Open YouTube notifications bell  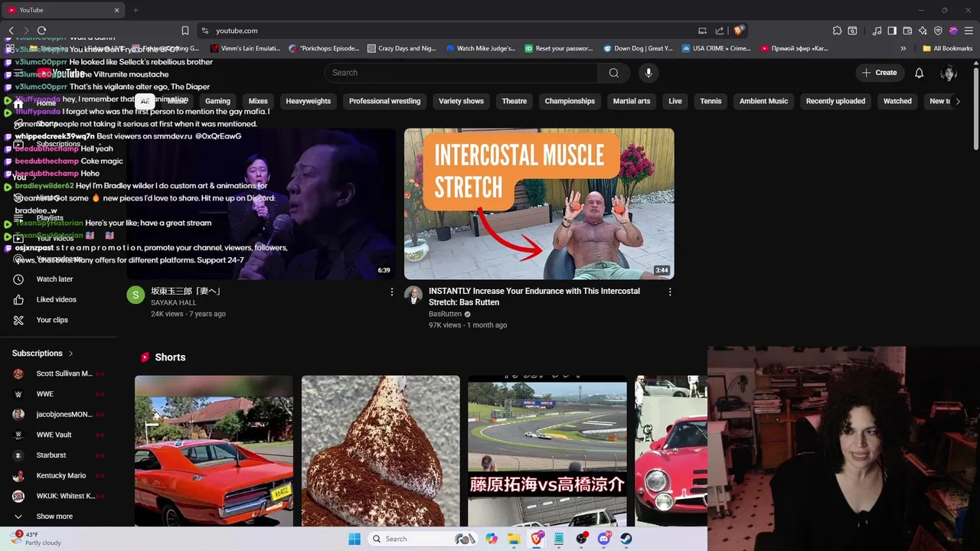click(919, 73)
